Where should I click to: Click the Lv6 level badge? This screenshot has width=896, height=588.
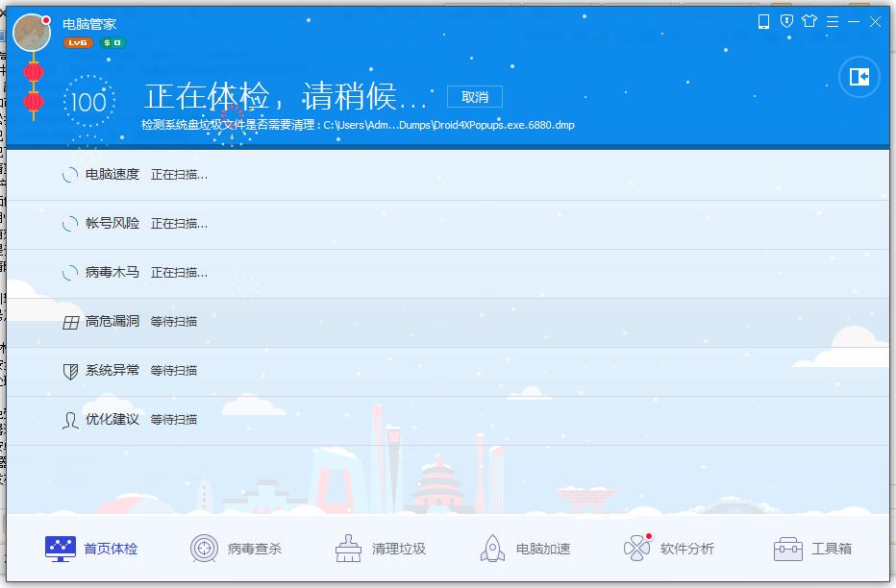point(77,43)
